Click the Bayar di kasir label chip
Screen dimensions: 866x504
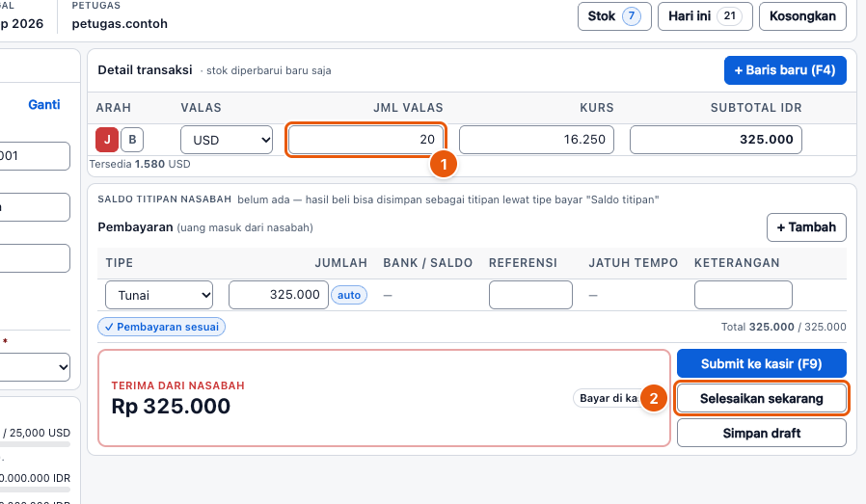(x=608, y=399)
